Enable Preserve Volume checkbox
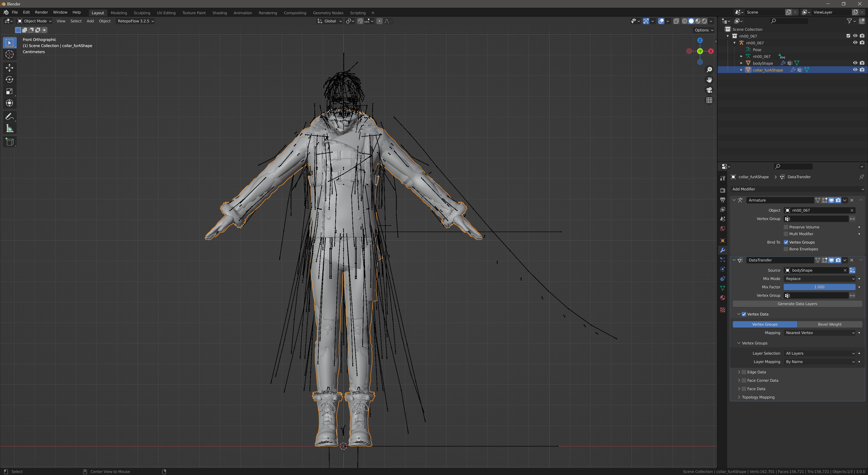 pos(786,227)
